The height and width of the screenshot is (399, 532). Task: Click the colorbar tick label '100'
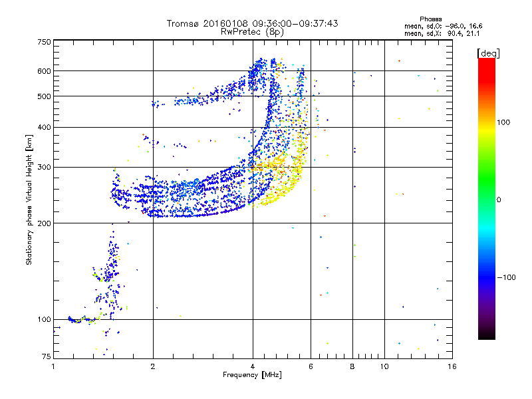[503, 122]
